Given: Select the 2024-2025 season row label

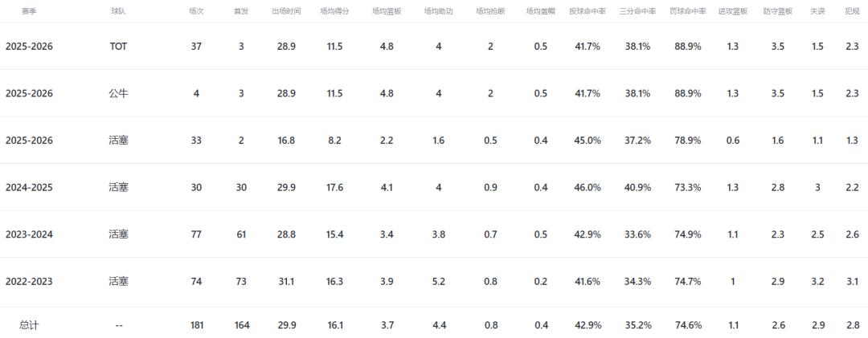Looking at the screenshot, I should [x=29, y=187].
